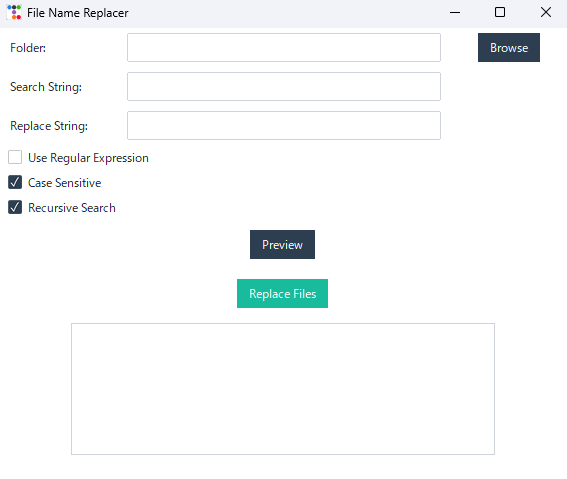This screenshot has height=479, width=567.
Task: Click the Search String input field
Action: 284,87
